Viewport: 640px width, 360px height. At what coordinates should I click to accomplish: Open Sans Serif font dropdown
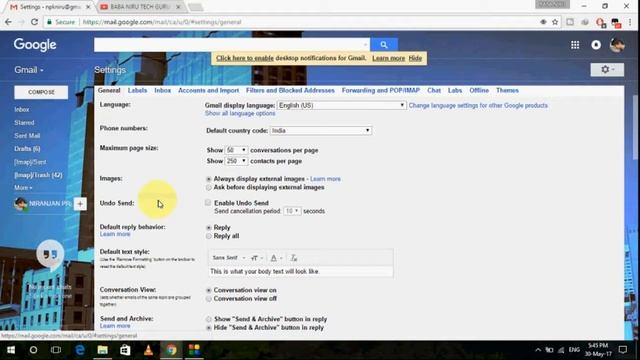click(229, 258)
